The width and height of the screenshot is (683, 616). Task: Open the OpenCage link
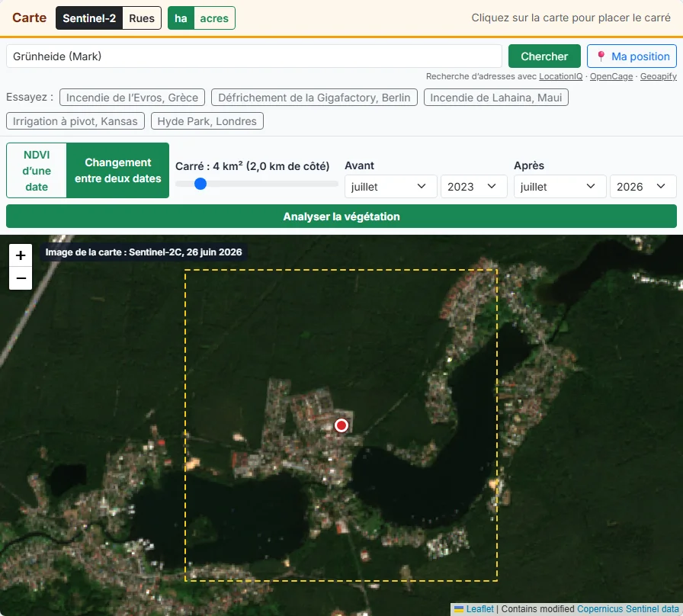[x=611, y=77]
